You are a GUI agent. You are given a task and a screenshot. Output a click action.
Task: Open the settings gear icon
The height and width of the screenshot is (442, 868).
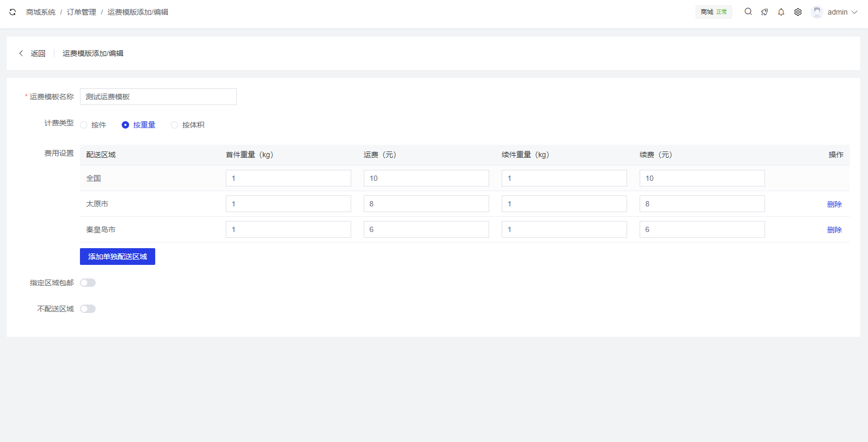tap(797, 12)
